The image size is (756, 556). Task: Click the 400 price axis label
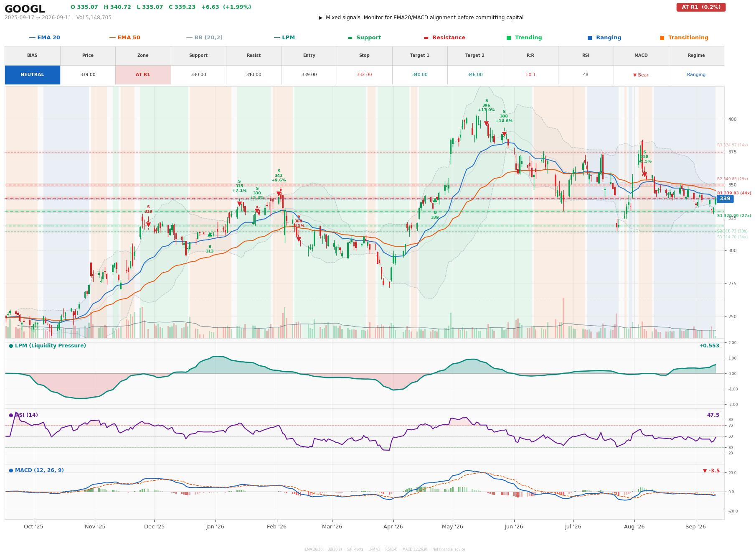coord(732,120)
